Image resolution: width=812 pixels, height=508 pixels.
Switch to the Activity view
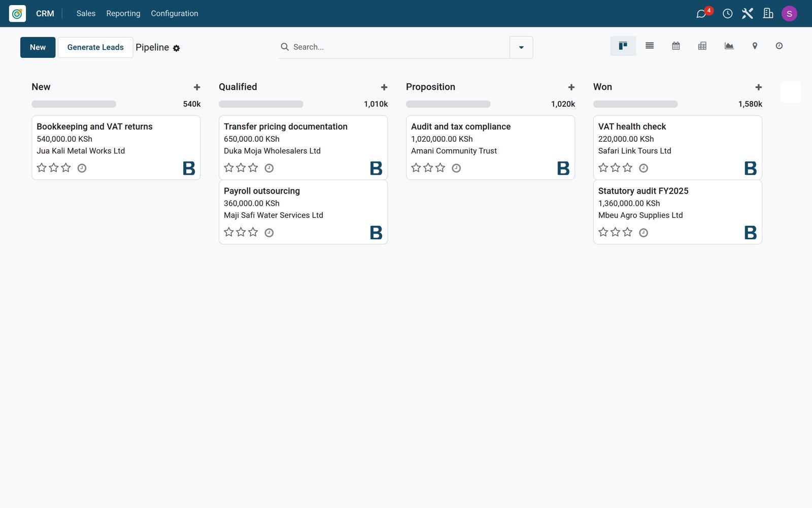tap(779, 46)
